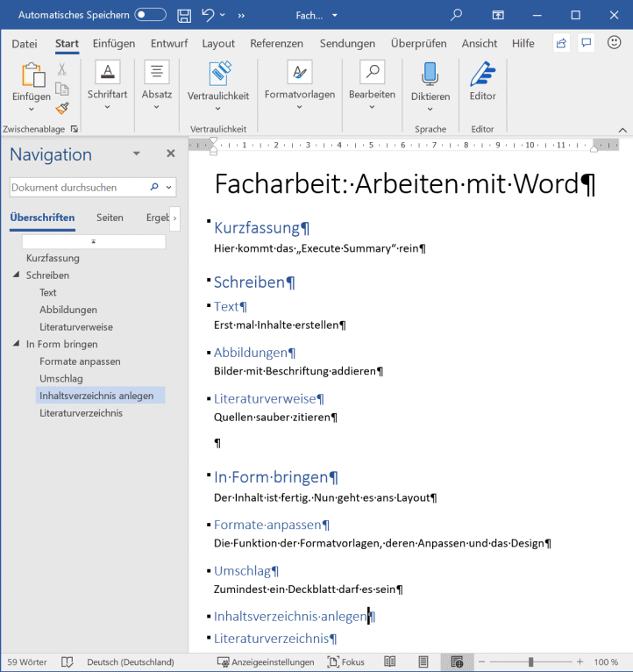Jump to Literaturverweise in navigation pane
The image size is (633, 672).
pyautogui.click(x=76, y=327)
